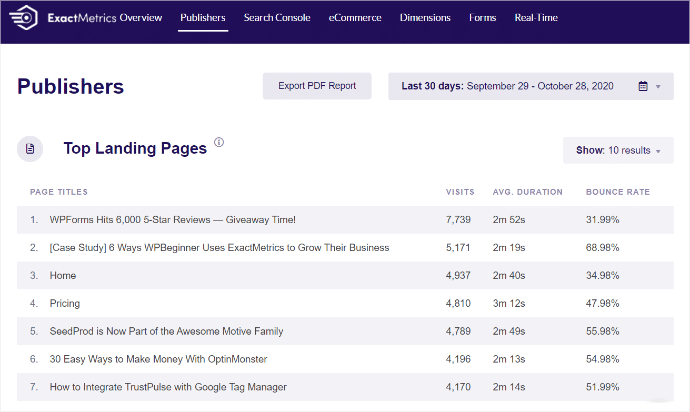The height and width of the screenshot is (412, 690).
Task: Click the Pricing landing page title
Action: coord(65,303)
